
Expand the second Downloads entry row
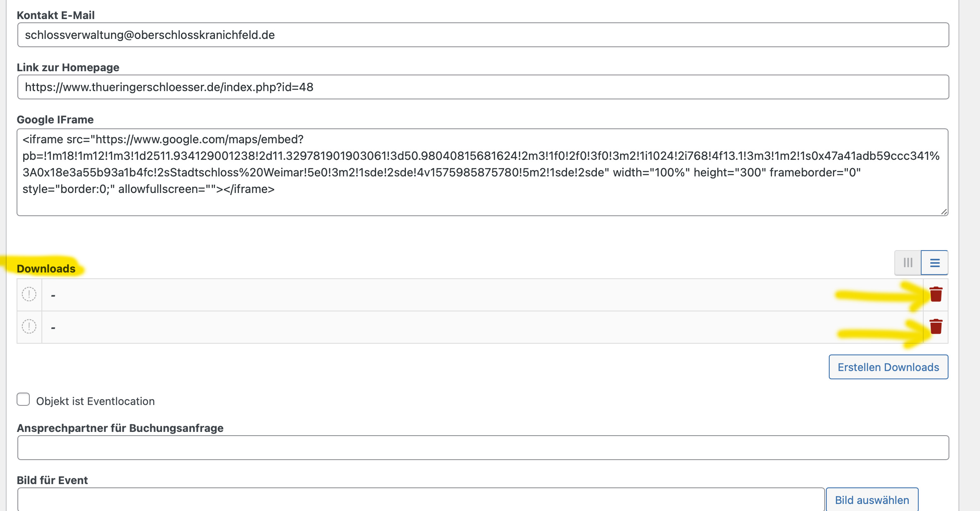coord(482,327)
